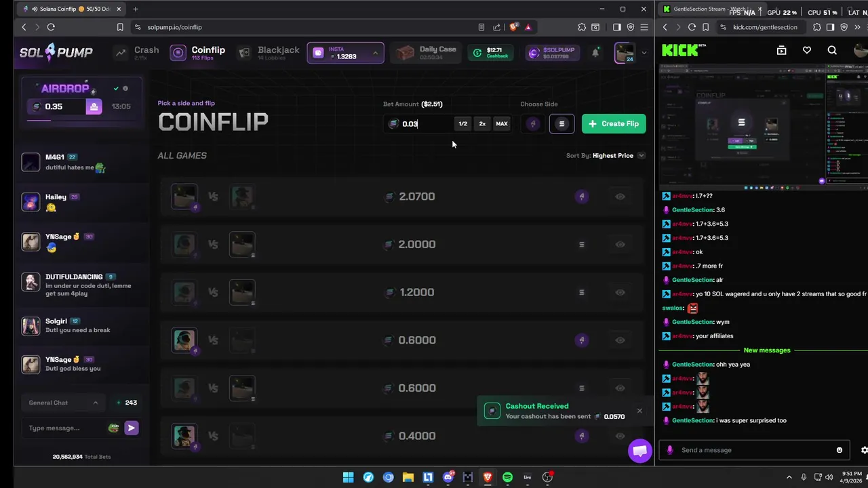Open the Blackjack game tab
868x488 pixels.
point(269,53)
